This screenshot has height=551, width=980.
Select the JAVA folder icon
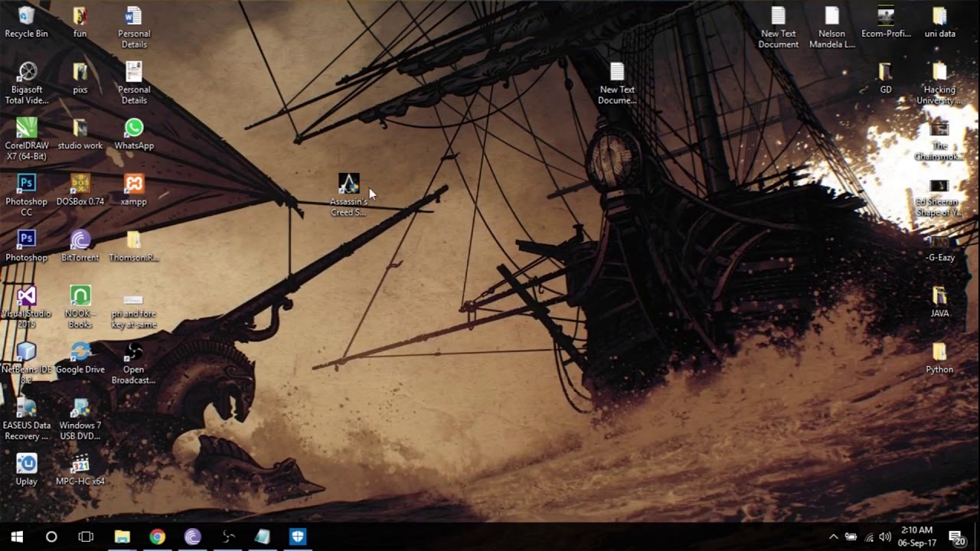coord(939,302)
